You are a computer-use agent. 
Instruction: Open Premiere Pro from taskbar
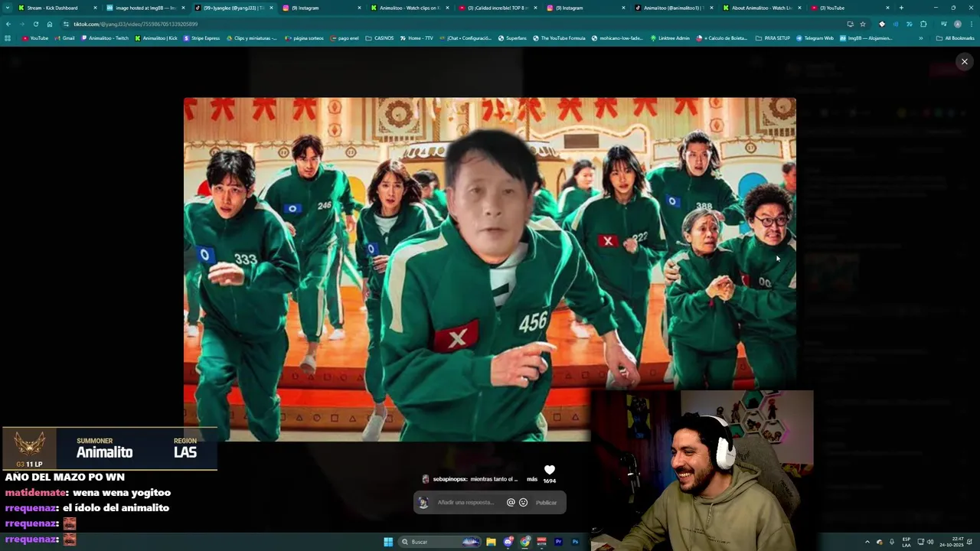(x=558, y=542)
